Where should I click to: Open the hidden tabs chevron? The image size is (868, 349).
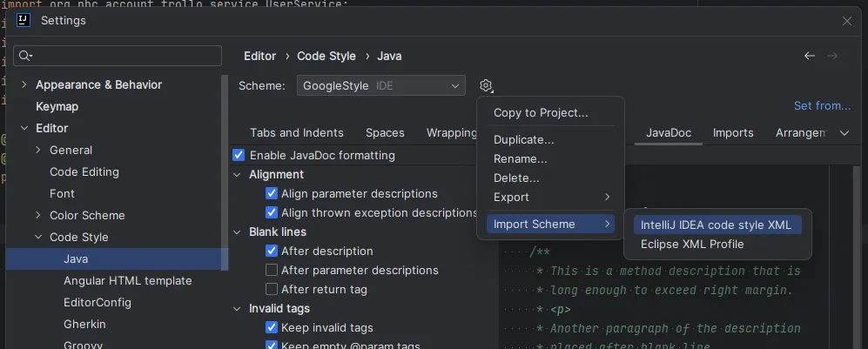coord(844,133)
